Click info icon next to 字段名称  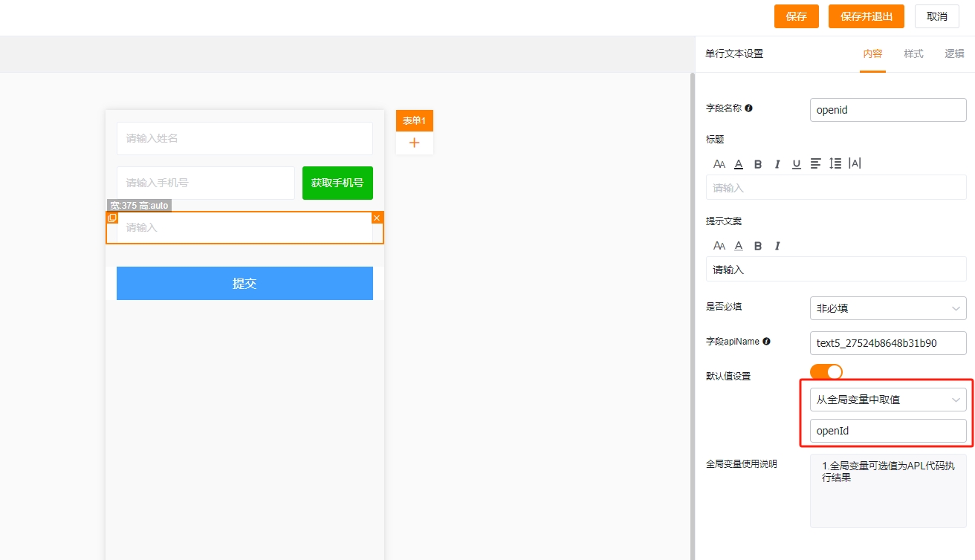pyautogui.click(x=749, y=108)
